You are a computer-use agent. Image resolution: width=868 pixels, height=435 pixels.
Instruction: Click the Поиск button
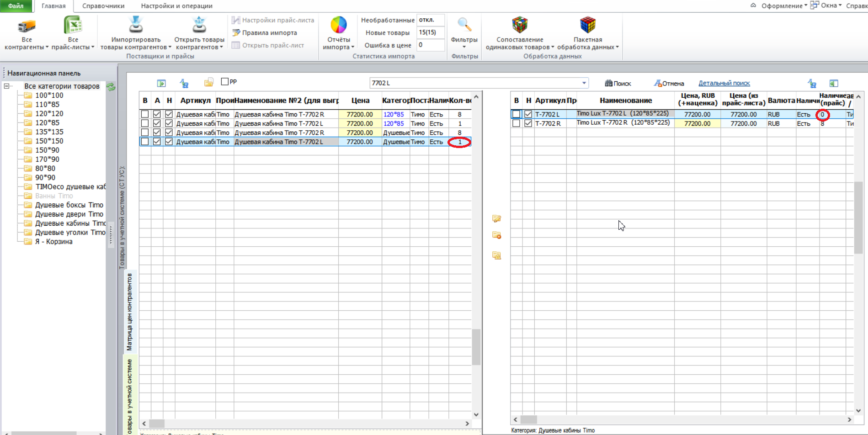(x=618, y=83)
